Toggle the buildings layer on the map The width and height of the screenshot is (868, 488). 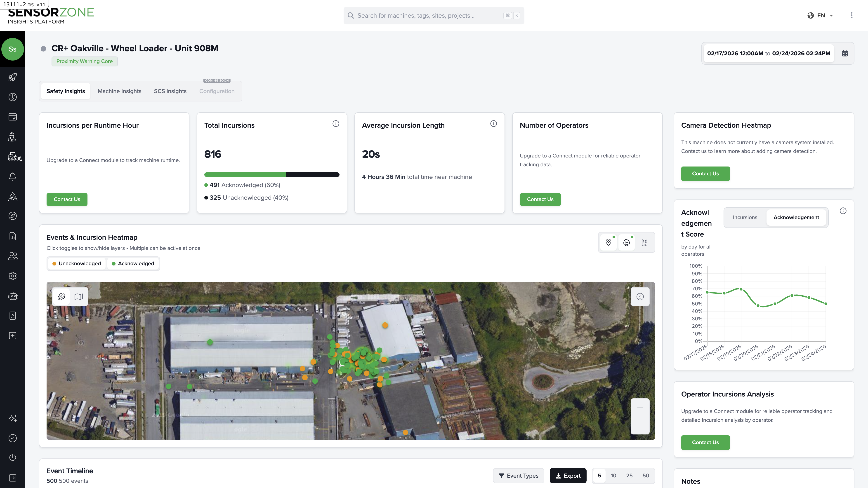point(644,242)
